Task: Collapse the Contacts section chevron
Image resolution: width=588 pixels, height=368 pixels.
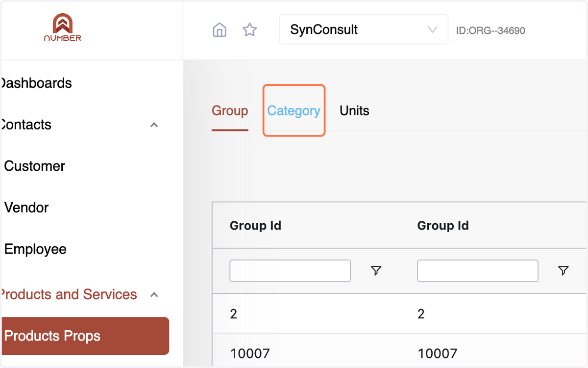Action: (x=154, y=125)
